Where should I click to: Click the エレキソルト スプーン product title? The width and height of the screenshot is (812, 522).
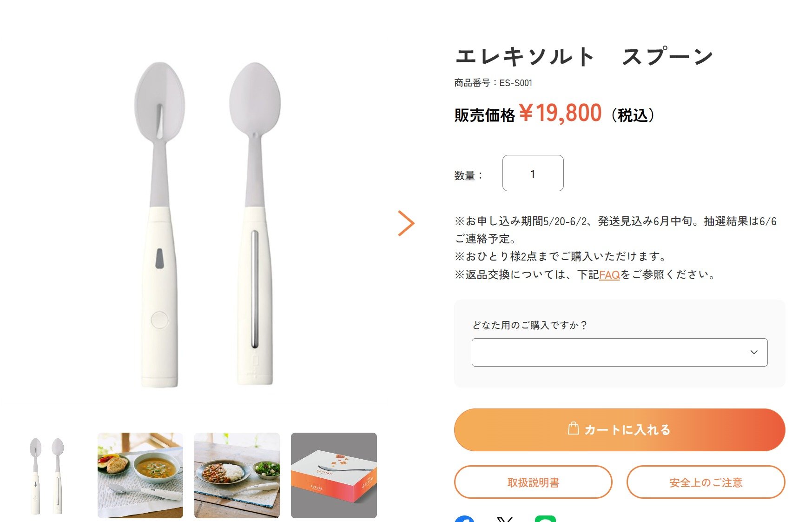584,57
